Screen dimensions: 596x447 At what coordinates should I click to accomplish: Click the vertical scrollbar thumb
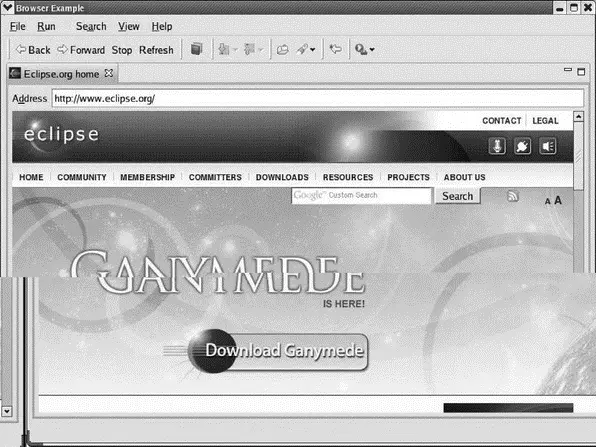click(579, 155)
